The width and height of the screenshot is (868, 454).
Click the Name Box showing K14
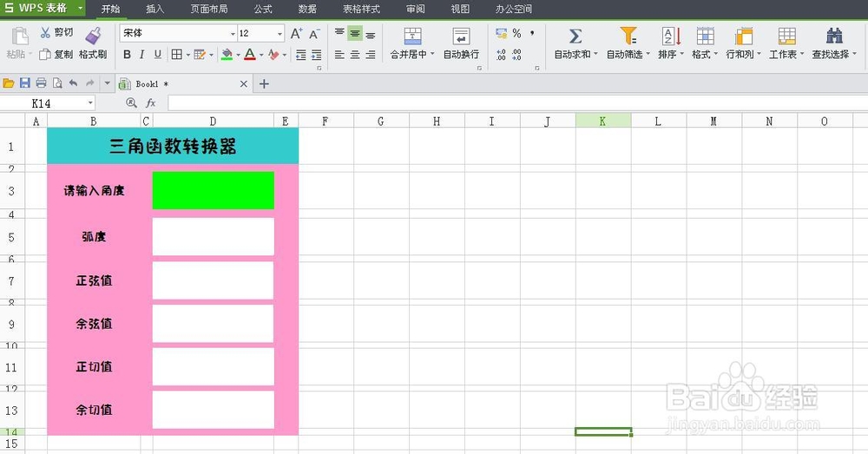tap(47, 103)
